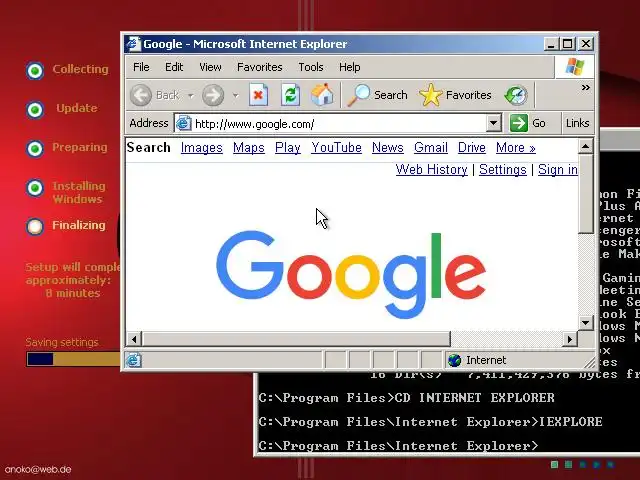Follow the YouTube link
Screen dimensions: 640x480
(336, 147)
